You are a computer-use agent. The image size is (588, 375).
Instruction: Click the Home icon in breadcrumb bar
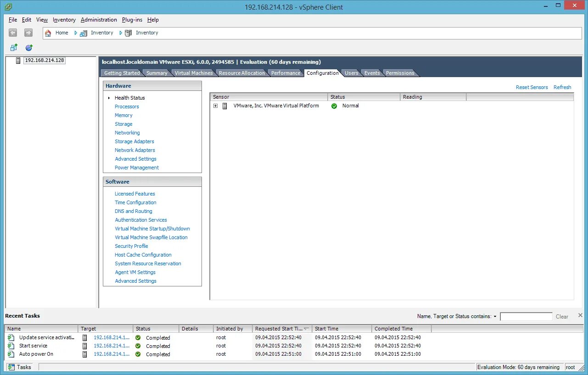pos(48,33)
